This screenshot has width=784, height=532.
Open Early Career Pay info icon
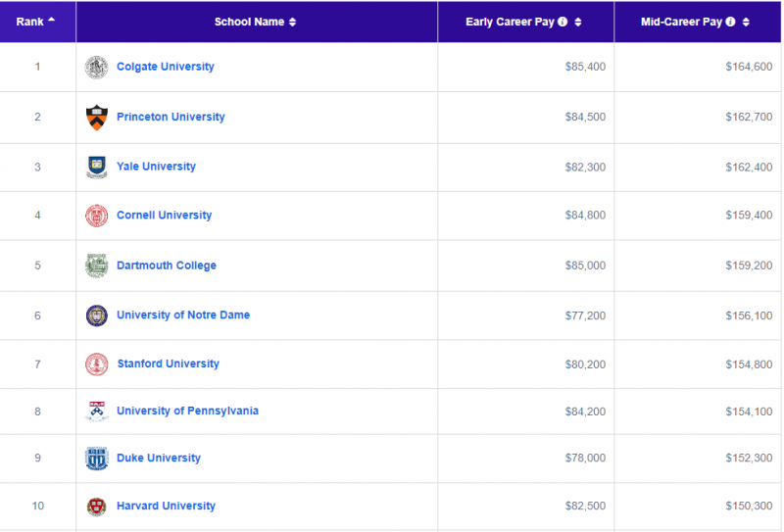(x=563, y=22)
